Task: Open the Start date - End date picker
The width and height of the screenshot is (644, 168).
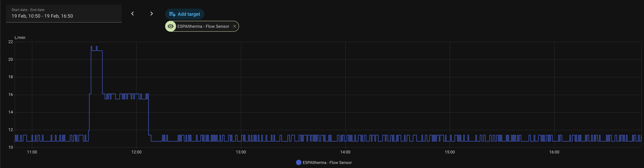Action: (64, 13)
